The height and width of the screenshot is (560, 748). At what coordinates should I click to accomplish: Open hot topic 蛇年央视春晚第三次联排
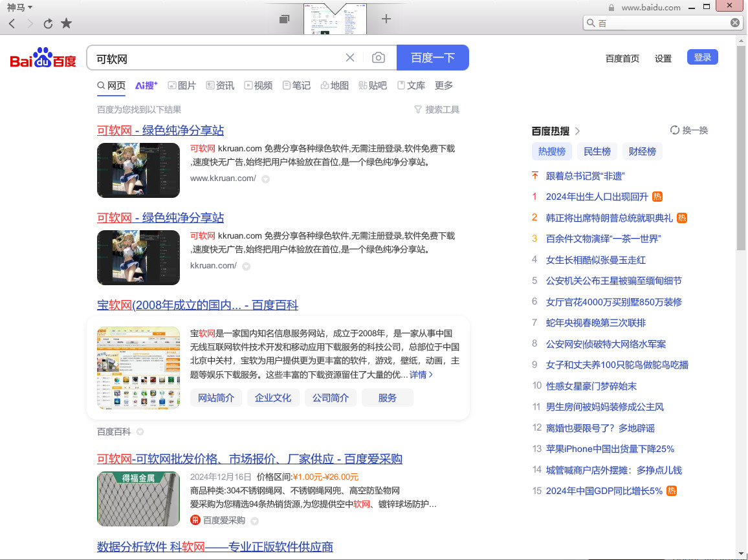coord(595,323)
